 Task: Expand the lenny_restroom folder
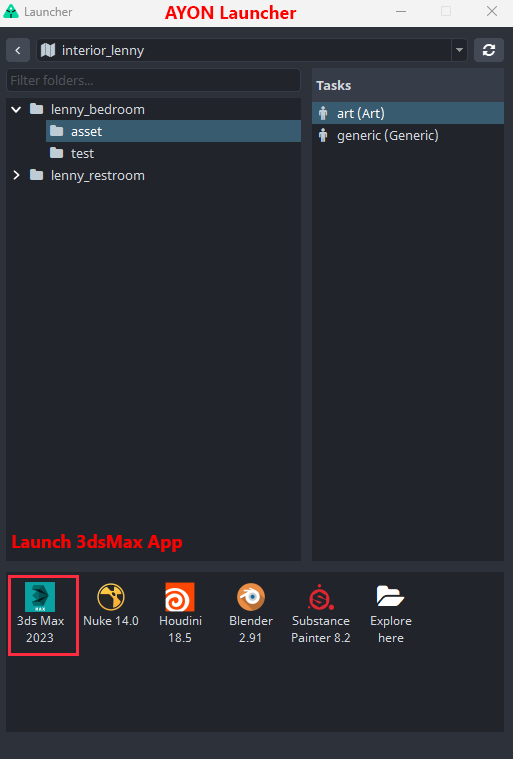click(x=16, y=175)
